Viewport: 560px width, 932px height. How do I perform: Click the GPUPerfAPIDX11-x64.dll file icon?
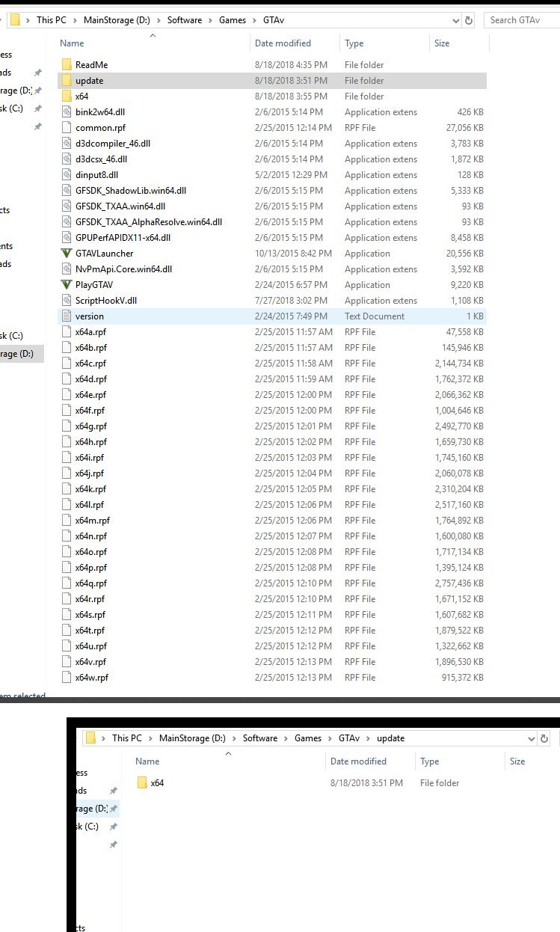(x=67, y=238)
